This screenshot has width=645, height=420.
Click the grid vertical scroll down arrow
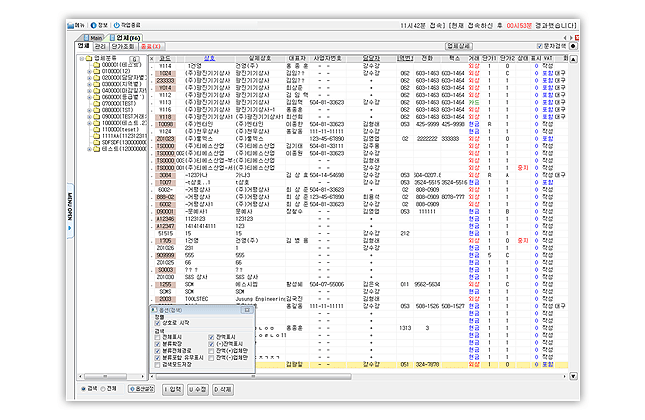point(573,376)
